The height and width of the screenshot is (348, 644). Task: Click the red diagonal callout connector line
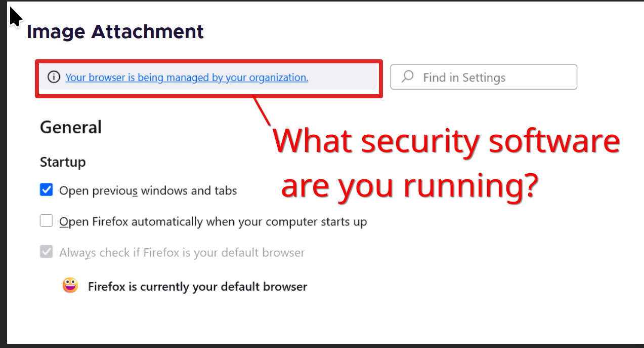(x=262, y=111)
